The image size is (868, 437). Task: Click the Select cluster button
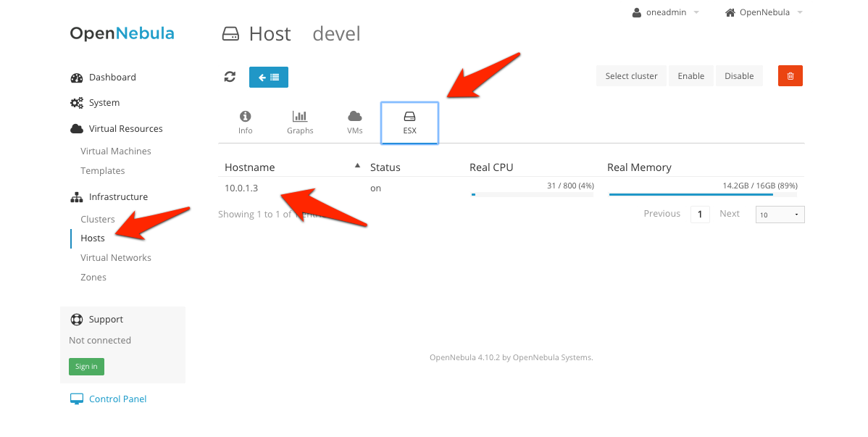[632, 76]
